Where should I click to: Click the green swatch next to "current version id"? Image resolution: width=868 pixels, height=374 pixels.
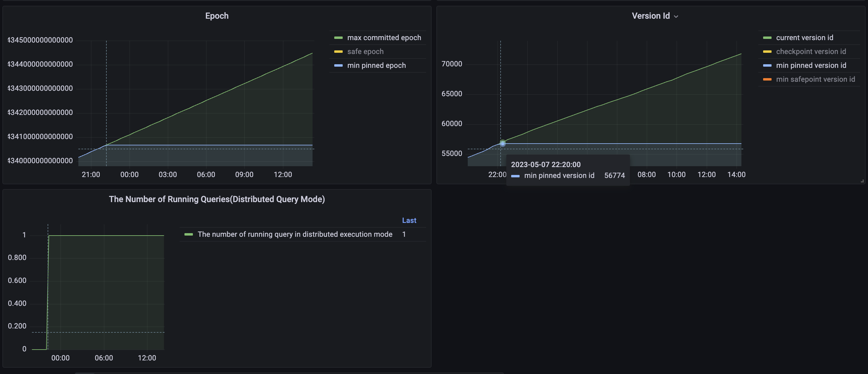[767, 37]
